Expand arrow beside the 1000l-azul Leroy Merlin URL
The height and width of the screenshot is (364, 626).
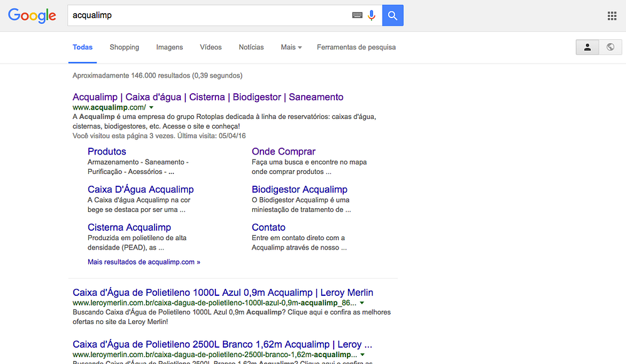pyautogui.click(x=362, y=303)
